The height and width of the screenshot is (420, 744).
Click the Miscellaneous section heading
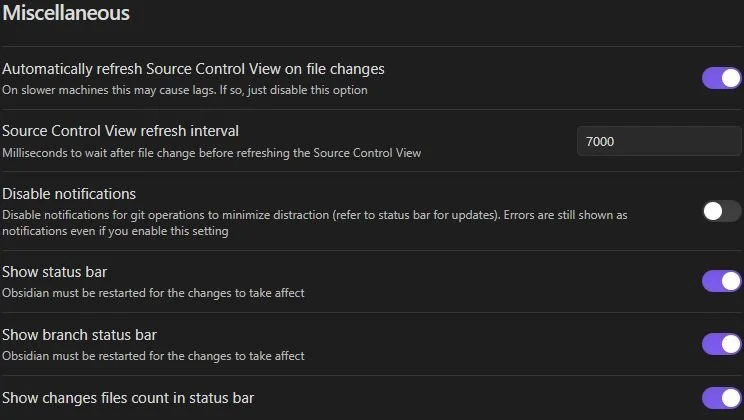(66, 14)
